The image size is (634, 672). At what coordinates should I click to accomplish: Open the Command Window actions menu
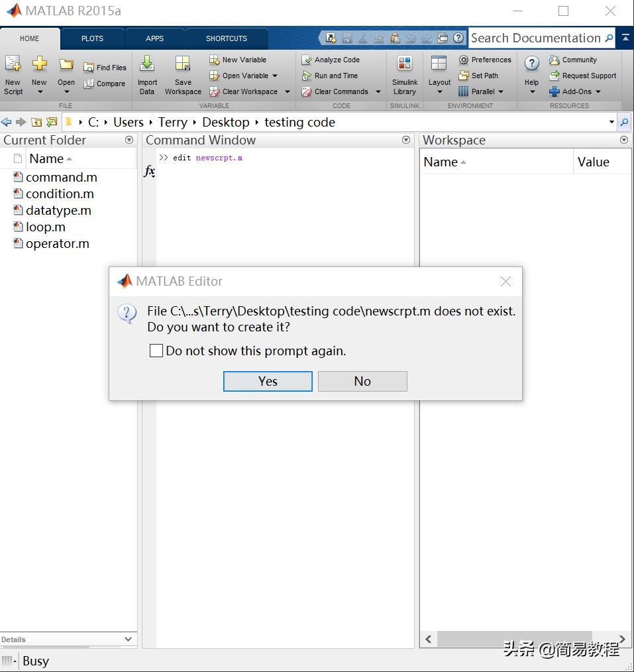406,140
